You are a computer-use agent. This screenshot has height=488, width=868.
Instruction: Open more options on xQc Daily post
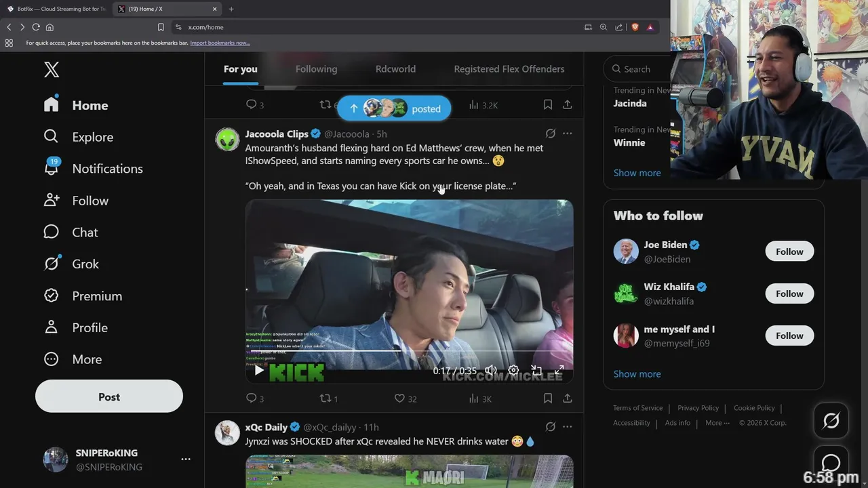click(x=568, y=427)
